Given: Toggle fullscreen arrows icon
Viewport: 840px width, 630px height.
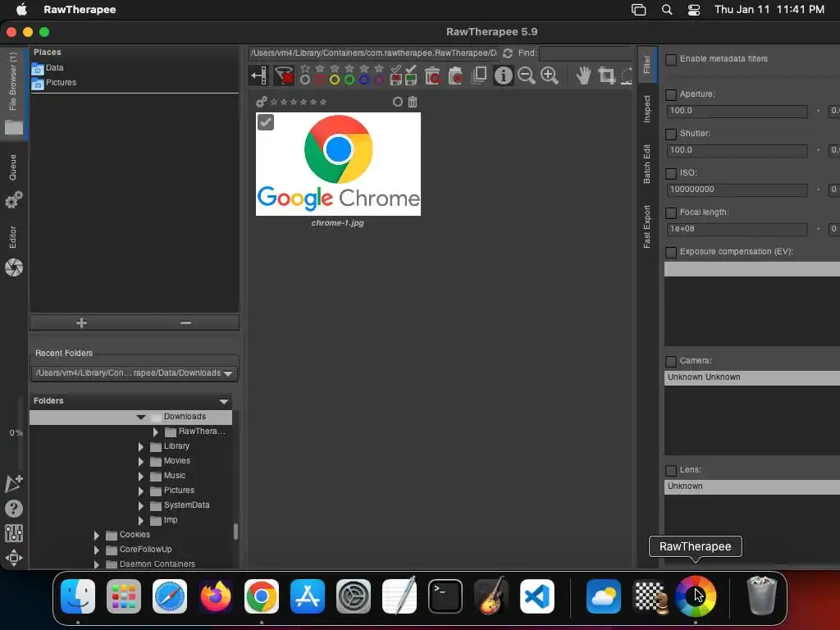Looking at the screenshot, I should 14,558.
